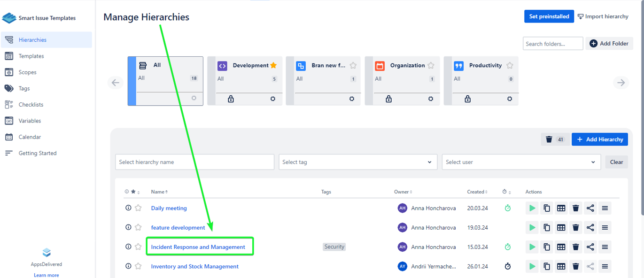This screenshot has height=278, width=644.
Task: Click info icon for Daily meeting
Action: (128, 208)
